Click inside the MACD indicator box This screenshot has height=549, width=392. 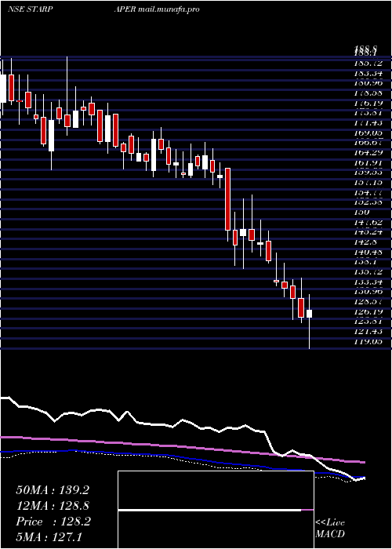pos(216,510)
